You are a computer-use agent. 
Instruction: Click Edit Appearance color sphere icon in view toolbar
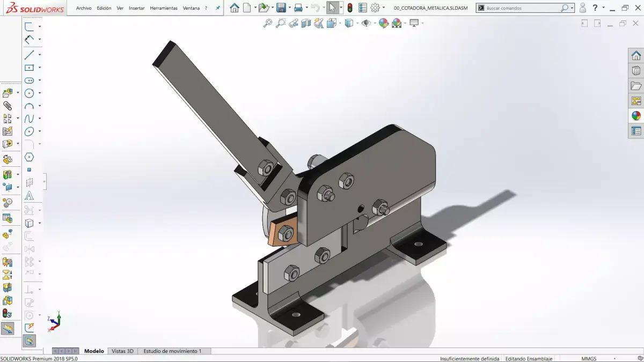click(383, 23)
